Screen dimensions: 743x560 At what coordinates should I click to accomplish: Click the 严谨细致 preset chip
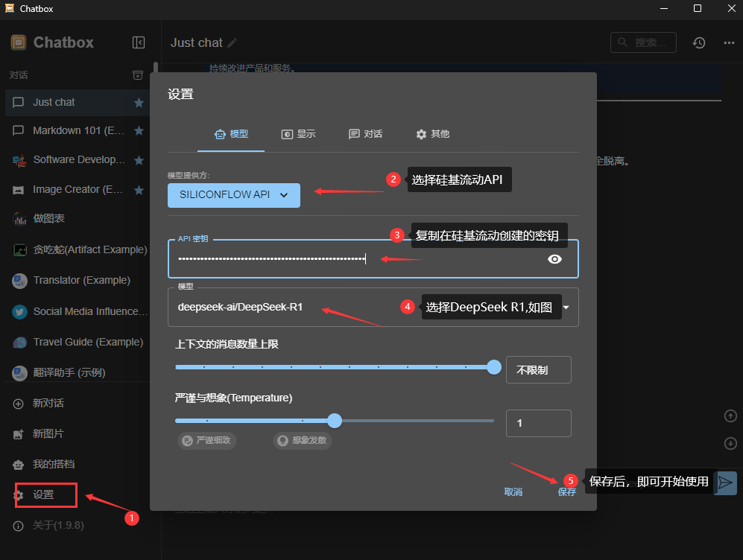pyautogui.click(x=206, y=441)
